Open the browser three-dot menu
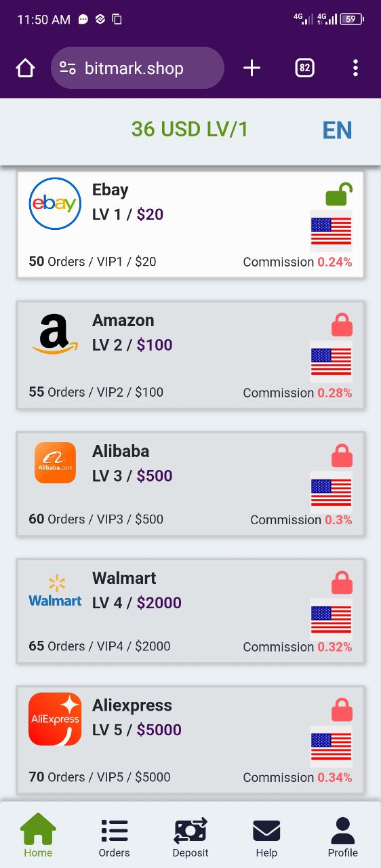Image resolution: width=381 pixels, height=868 pixels. [355, 68]
